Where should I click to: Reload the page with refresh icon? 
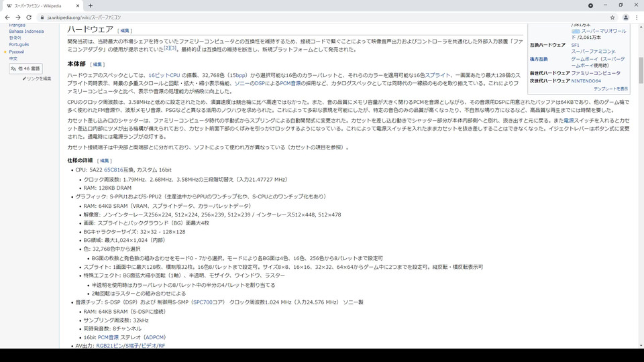click(29, 17)
